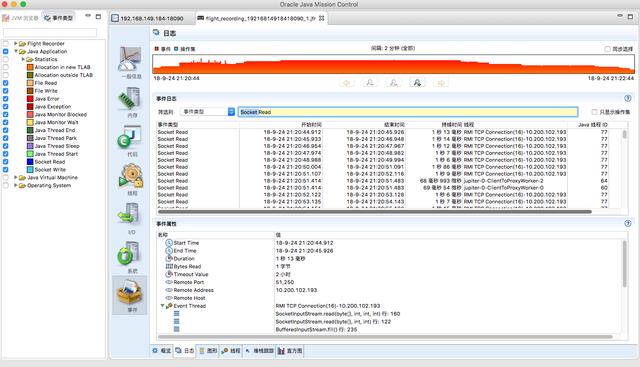Enable Allocation in new TLAB checkbox
Screen dimensions: 640x367
[x=5, y=67]
